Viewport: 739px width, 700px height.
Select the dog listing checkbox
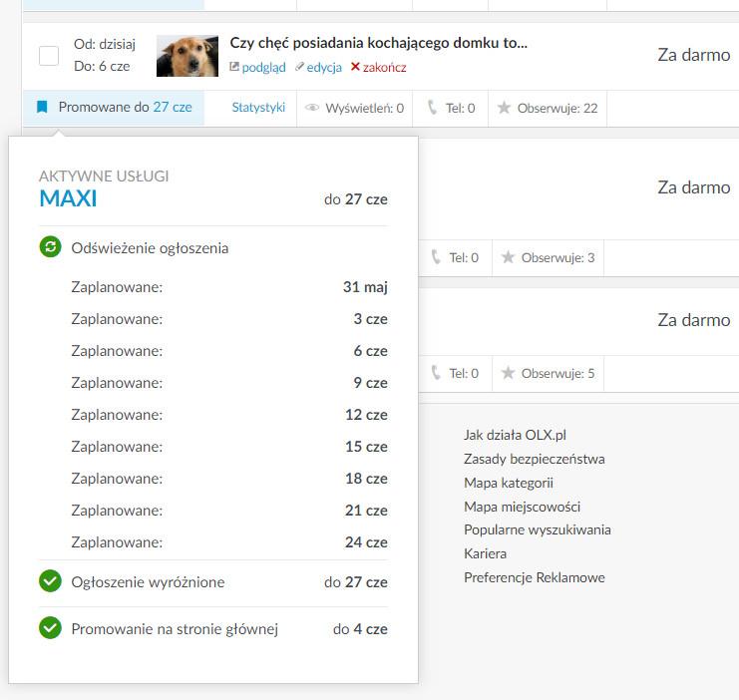coord(49,56)
